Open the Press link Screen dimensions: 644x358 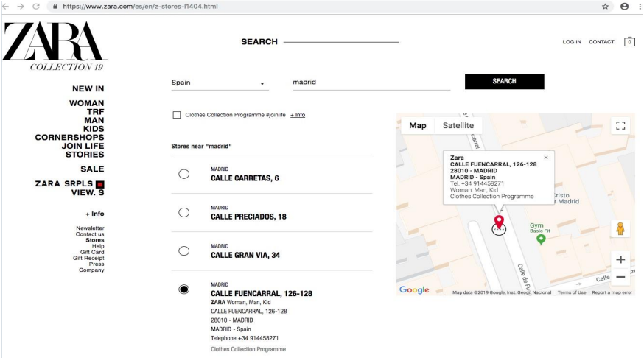[x=97, y=264]
